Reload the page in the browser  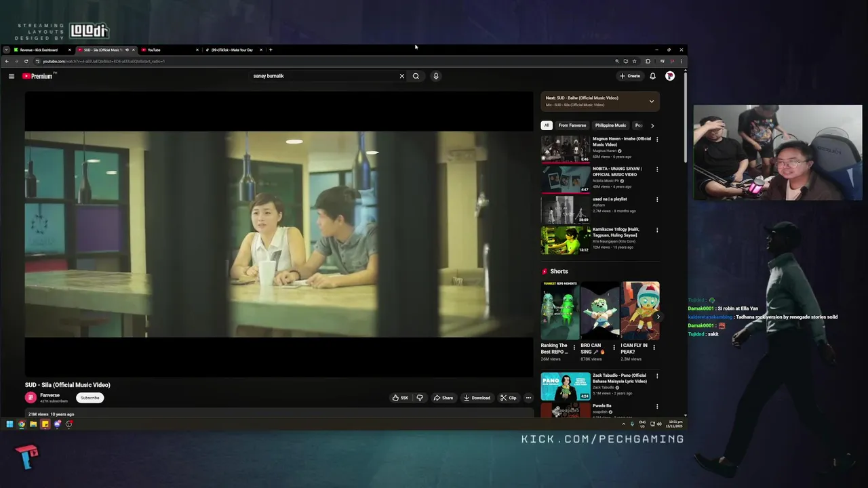pyautogui.click(x=26, y=61)
